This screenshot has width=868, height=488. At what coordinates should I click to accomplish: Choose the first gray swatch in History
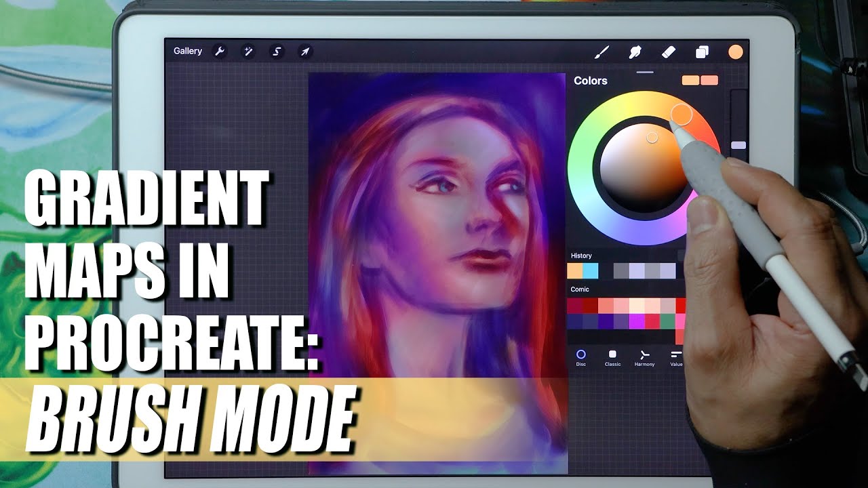[621, 271]
